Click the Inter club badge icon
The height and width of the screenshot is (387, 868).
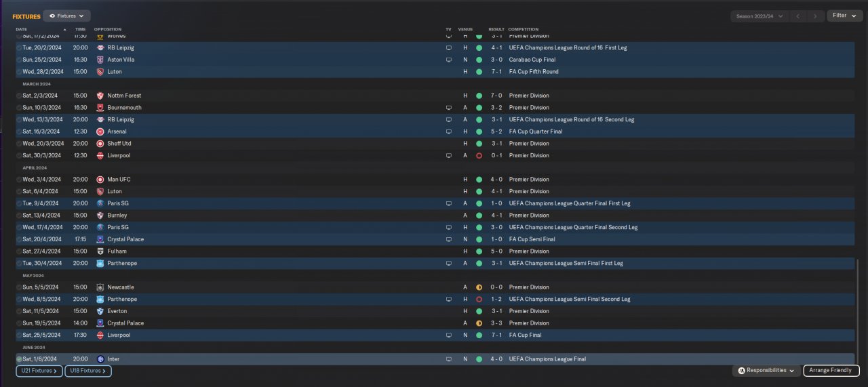[100, 359]
